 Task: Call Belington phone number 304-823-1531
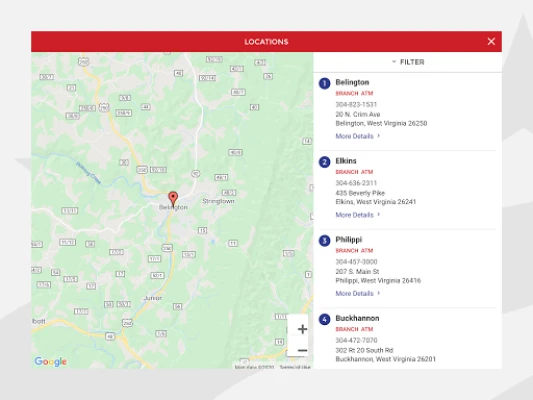coord(356,104)
